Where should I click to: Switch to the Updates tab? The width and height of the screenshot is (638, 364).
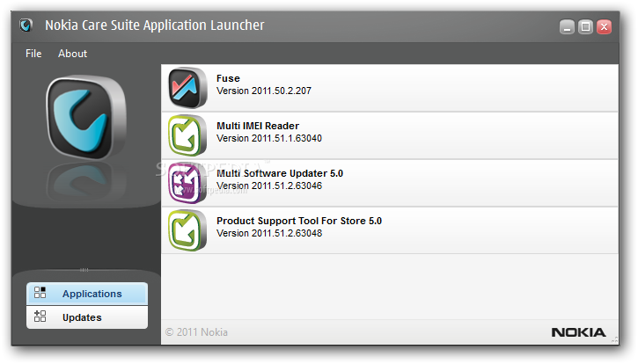point(87,317)
